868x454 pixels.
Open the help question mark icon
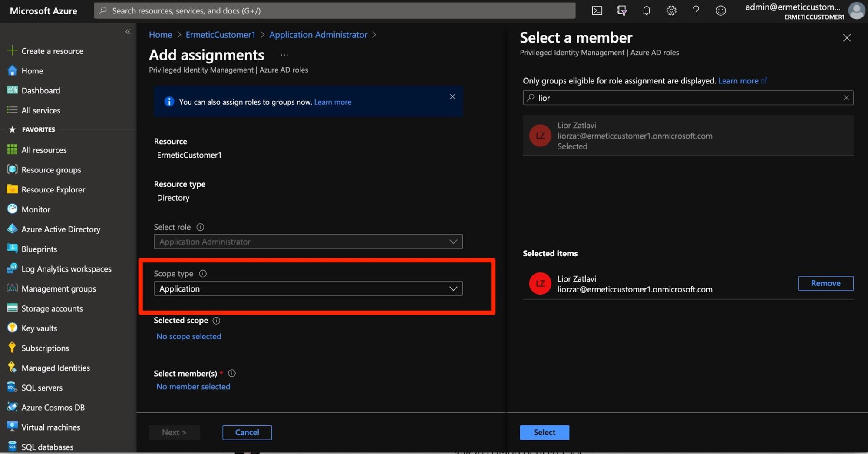[x=696, y=10]
